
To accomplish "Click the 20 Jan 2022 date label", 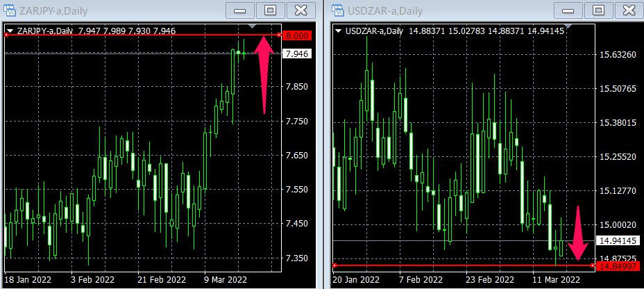I will click(x=356, y=279).
